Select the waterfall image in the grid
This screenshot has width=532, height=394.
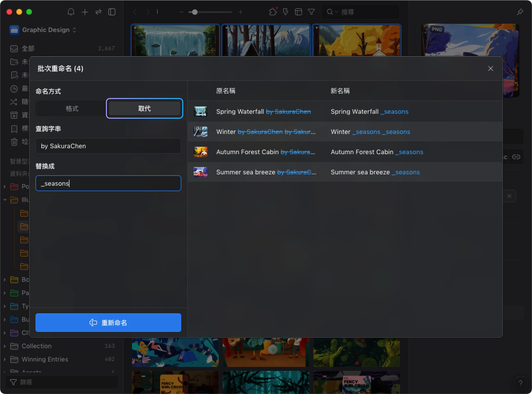pos(175,40)
